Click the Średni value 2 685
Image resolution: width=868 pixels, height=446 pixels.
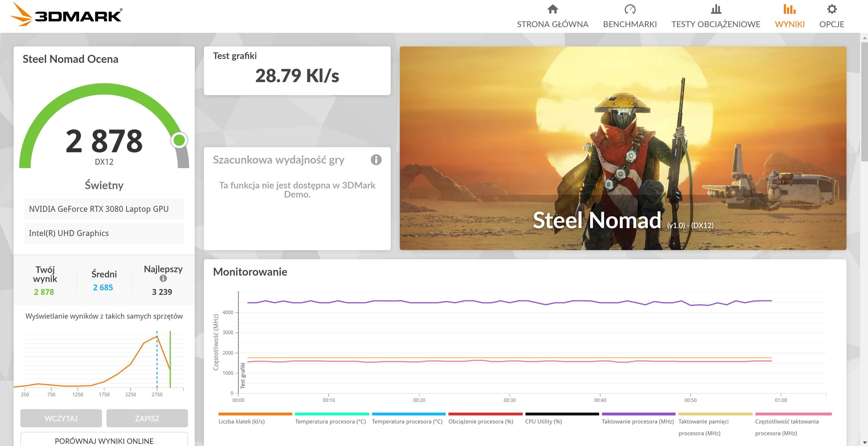(103, 287)
